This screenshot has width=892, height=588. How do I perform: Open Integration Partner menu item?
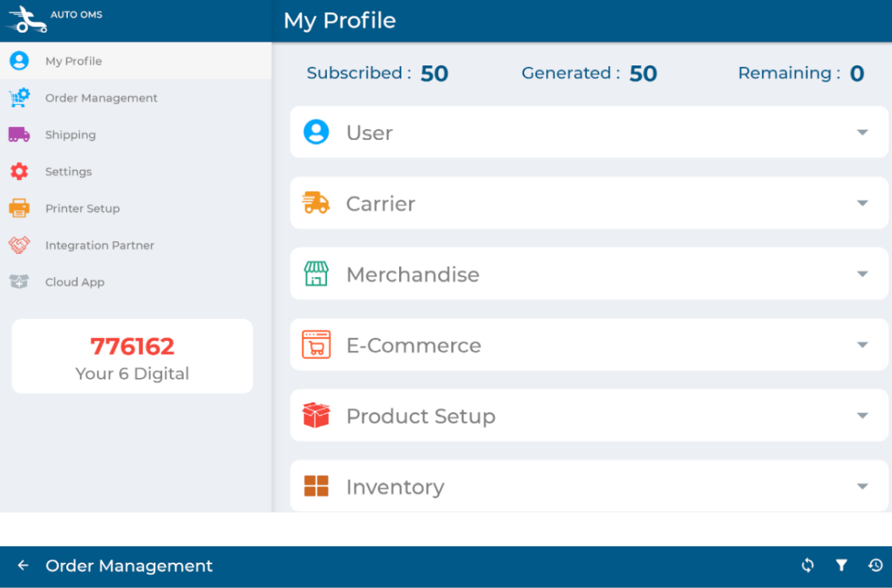click(x=136, y=245)
